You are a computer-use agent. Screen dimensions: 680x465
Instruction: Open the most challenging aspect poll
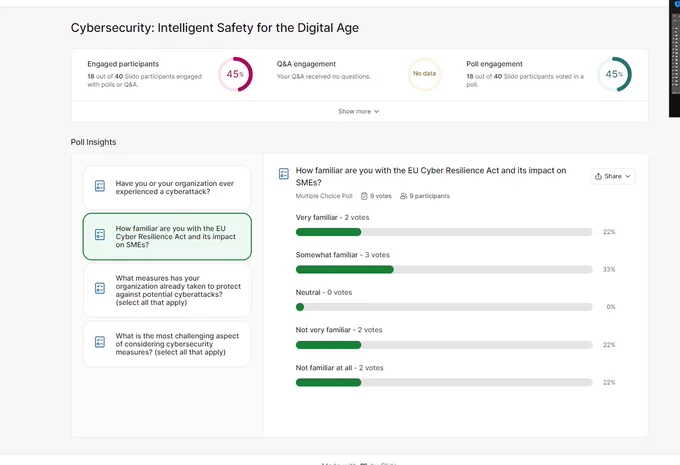[x=167, y=344]
